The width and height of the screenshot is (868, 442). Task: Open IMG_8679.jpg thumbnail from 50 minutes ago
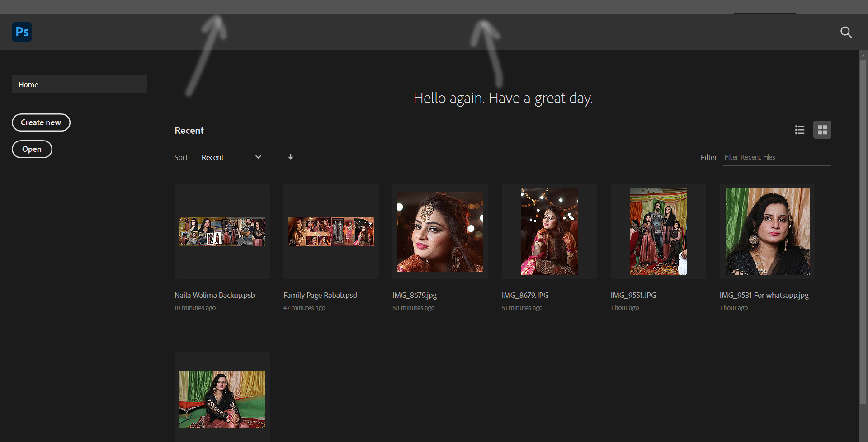coord(440,231)
